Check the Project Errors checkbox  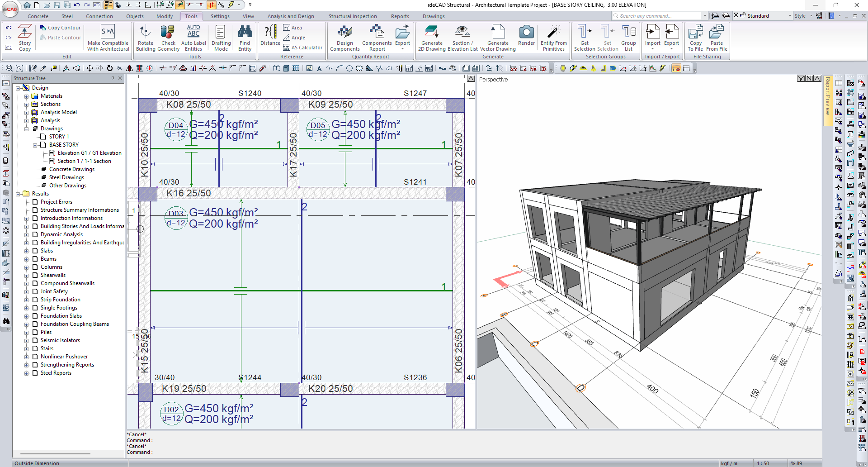[x=35, y=202]
